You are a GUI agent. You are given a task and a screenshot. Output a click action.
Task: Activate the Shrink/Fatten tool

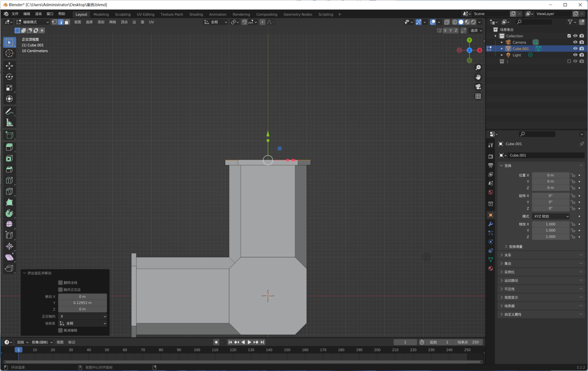click(9, 246)
